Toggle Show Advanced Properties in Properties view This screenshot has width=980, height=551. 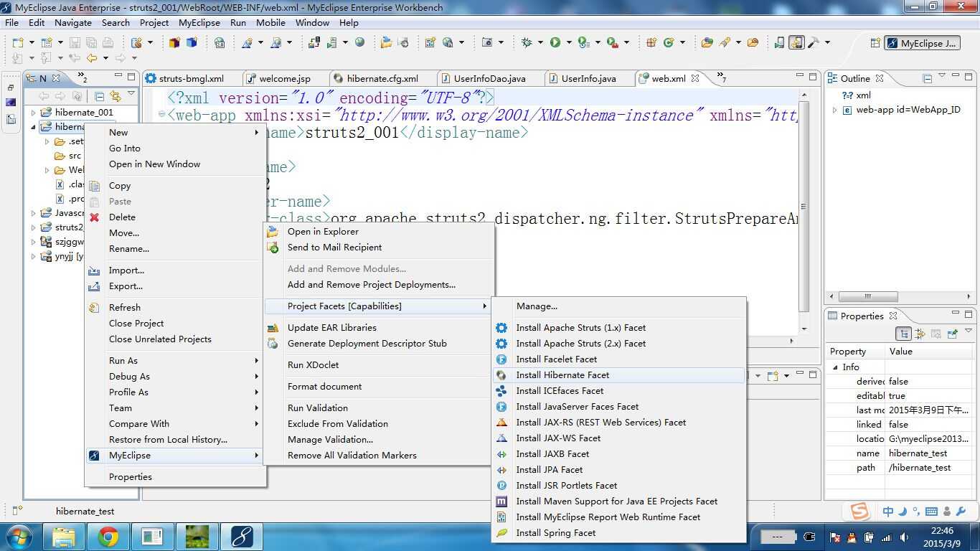(x=920, y=334)
